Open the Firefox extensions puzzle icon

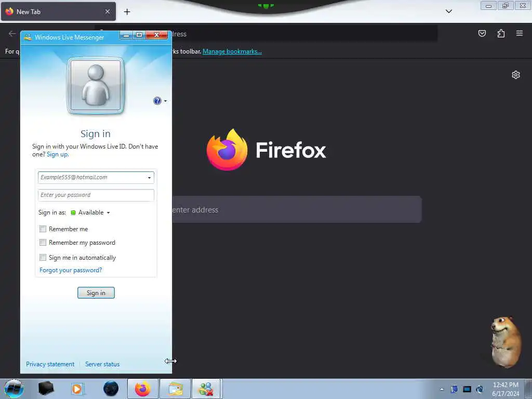pos(501,33)
